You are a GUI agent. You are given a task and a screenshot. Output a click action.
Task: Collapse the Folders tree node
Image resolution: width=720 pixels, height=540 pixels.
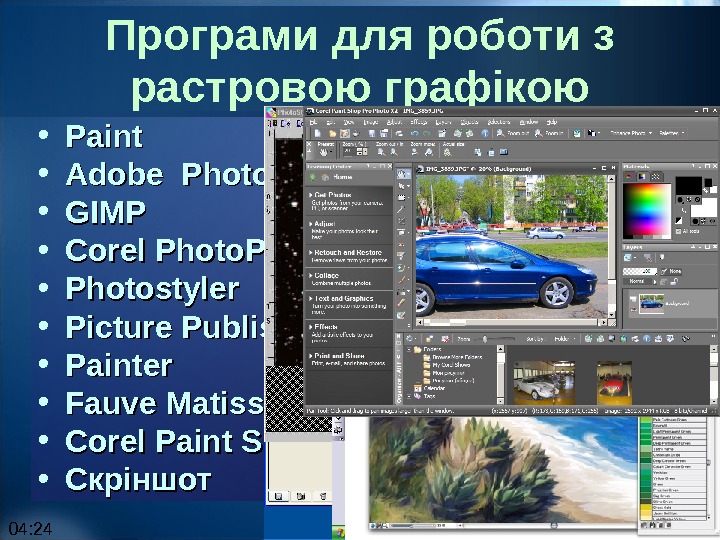coord(409,350)
